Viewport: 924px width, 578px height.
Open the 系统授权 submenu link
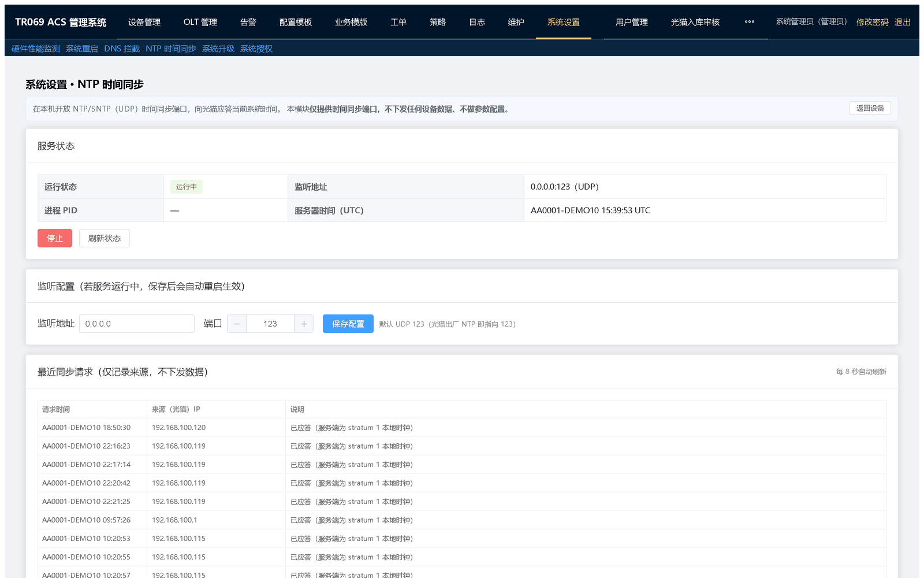point(256,49)
